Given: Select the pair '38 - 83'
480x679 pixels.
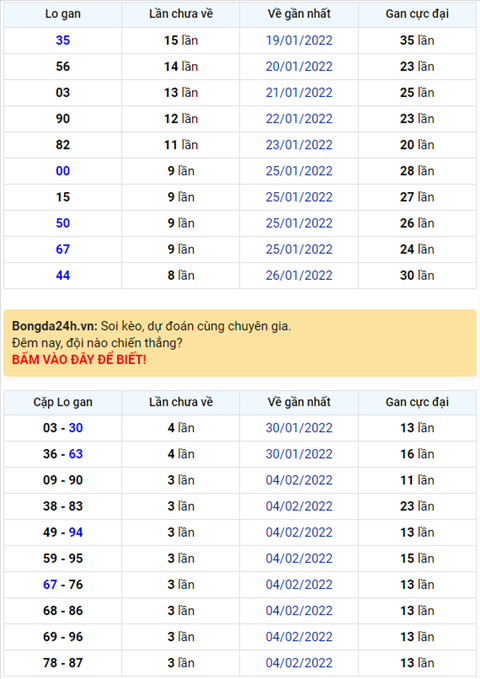Looking at the screenshot, I should click(63, 506).
